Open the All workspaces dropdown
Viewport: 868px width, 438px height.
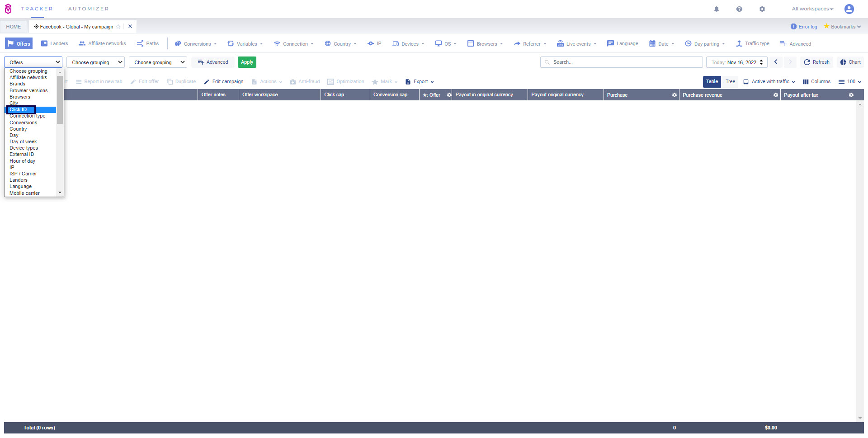(x=812, y=9)
